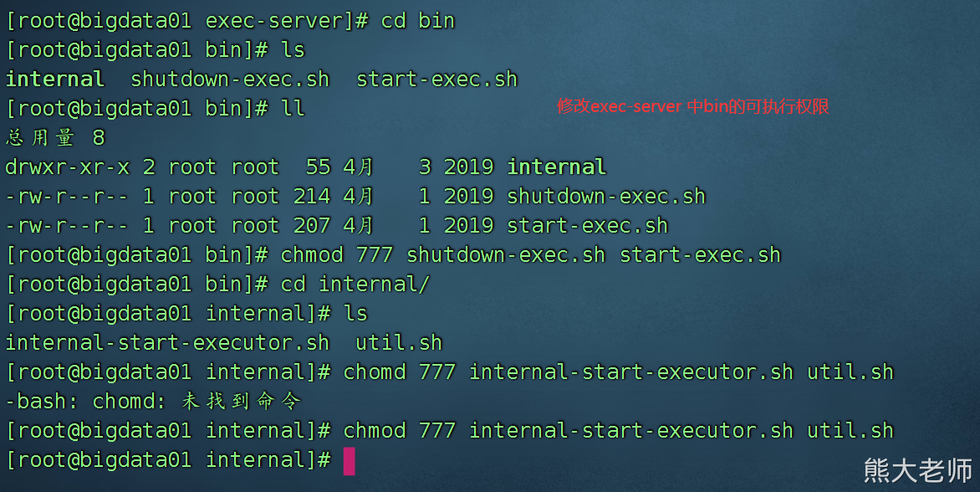Click "chmod" in the shutdown-exec.sh command line

click(x=311, y=255)
